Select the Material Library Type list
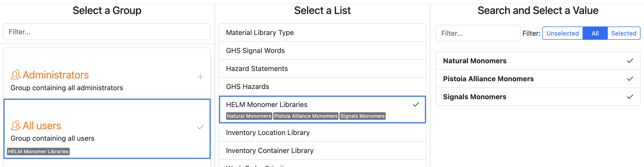Viewport: 644px width, 167px height. [x=322, y=33]
